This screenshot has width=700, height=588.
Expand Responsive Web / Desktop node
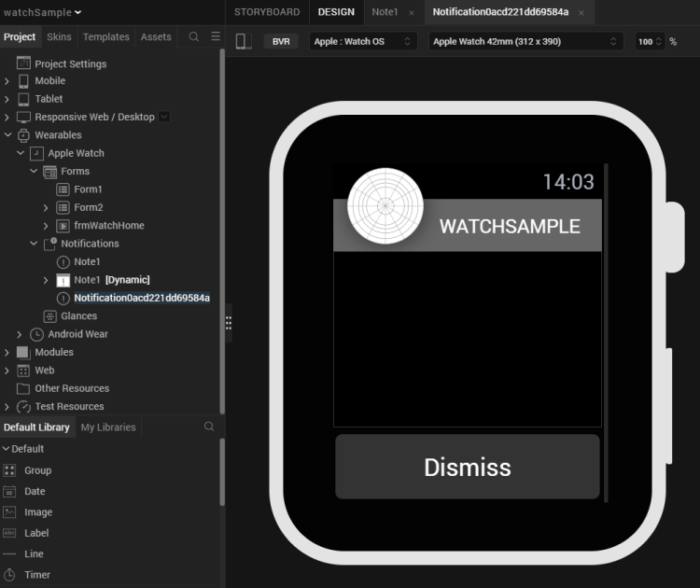[7, 117]
